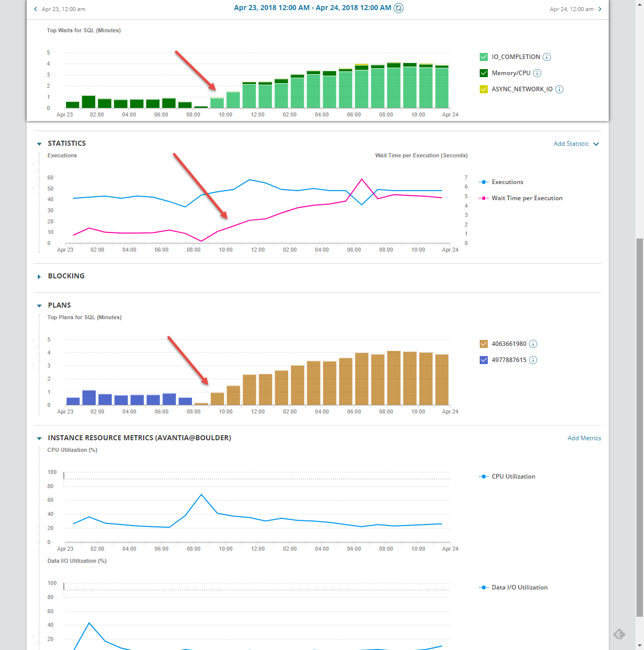
Task: Open info icon for IO_COMPLETION wait
Action: pyautogui.click(x=547, y=57)
